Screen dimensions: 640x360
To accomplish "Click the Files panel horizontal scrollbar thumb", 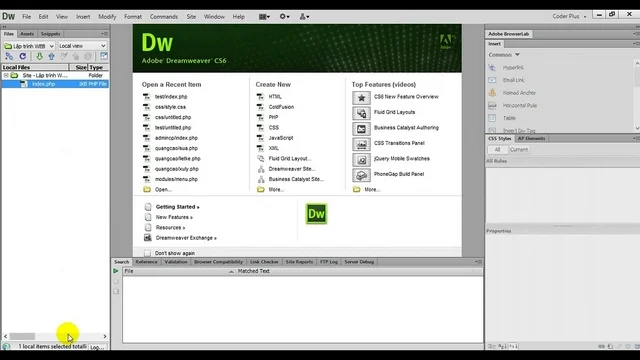I will tap(22, 336).
